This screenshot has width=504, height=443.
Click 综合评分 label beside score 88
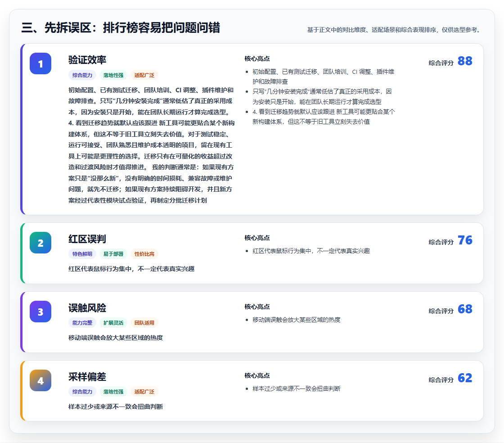point(441,63)
